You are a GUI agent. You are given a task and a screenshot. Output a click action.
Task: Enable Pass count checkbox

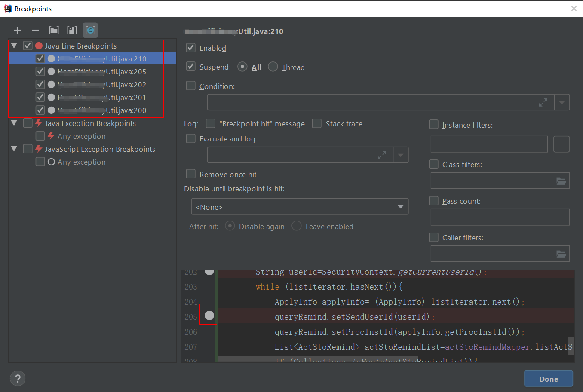coord(434,201)
